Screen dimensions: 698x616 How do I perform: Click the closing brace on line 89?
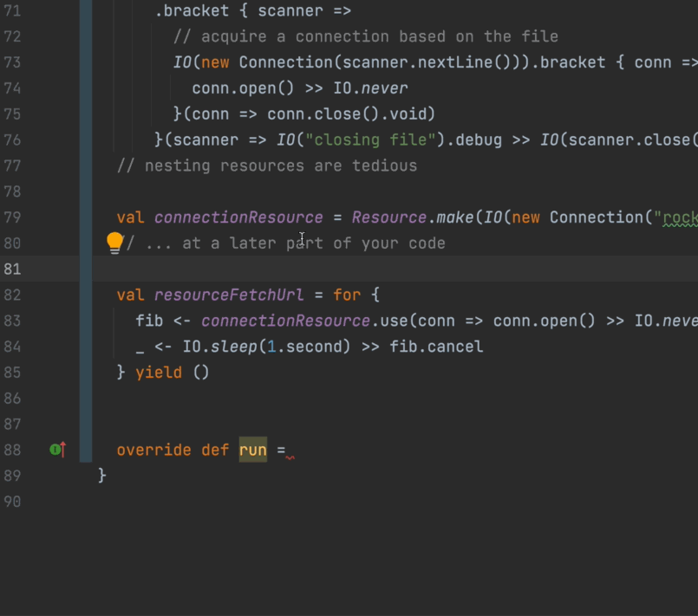[102, 476]
